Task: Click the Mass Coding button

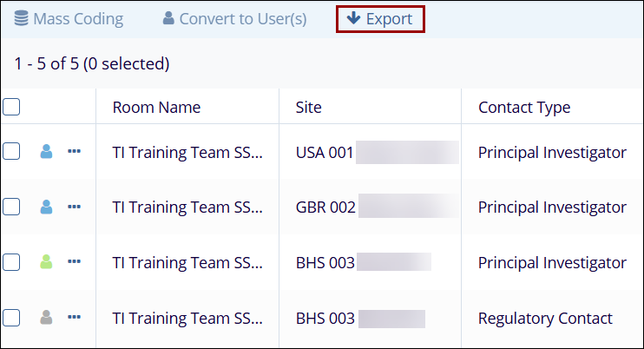Action: click(x=68, y=19)
